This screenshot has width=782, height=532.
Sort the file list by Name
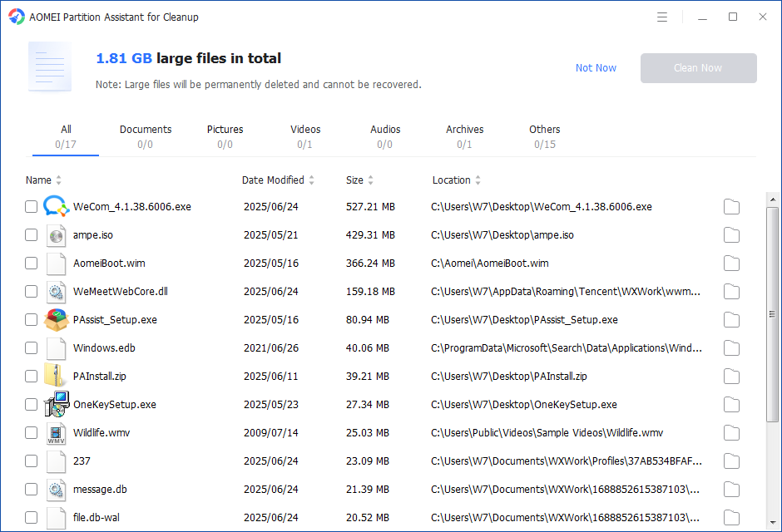tap(43, 180)
